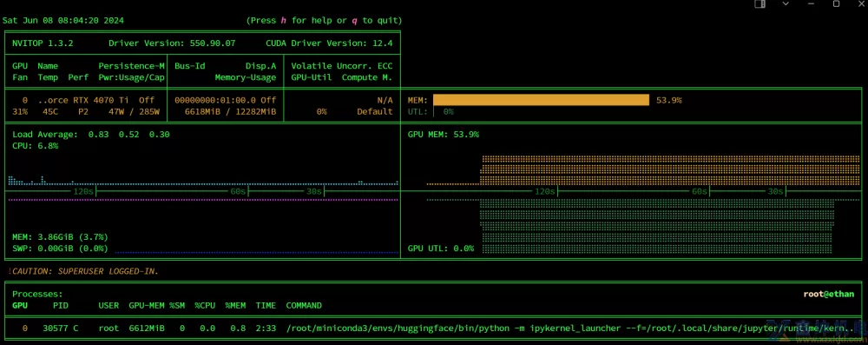The image size is (868, 345).
Task: Click the 'GPU UTL: 0.0%' graph label
Action: 441,249
